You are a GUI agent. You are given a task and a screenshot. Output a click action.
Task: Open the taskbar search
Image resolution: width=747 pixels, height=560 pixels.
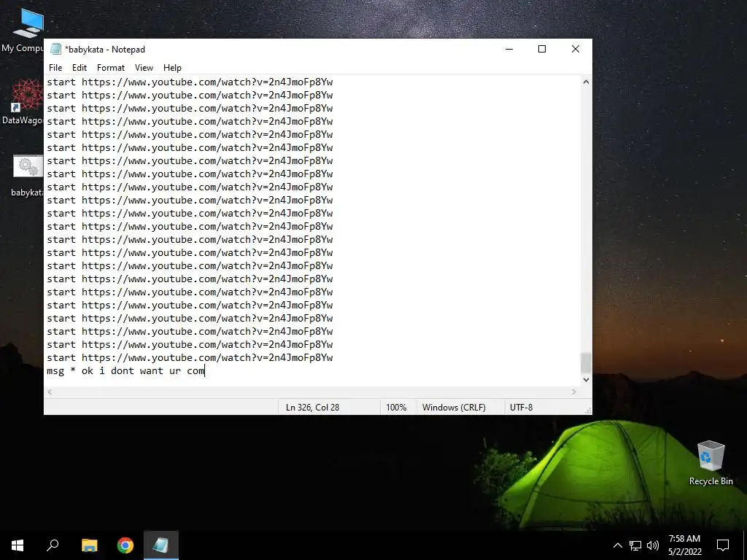tap(53, 545)
